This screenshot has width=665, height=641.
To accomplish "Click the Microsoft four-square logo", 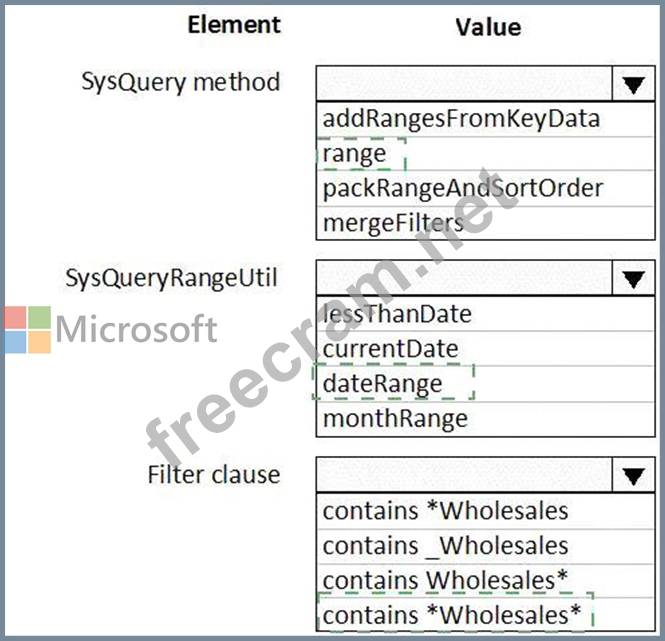I will [27, 329].
